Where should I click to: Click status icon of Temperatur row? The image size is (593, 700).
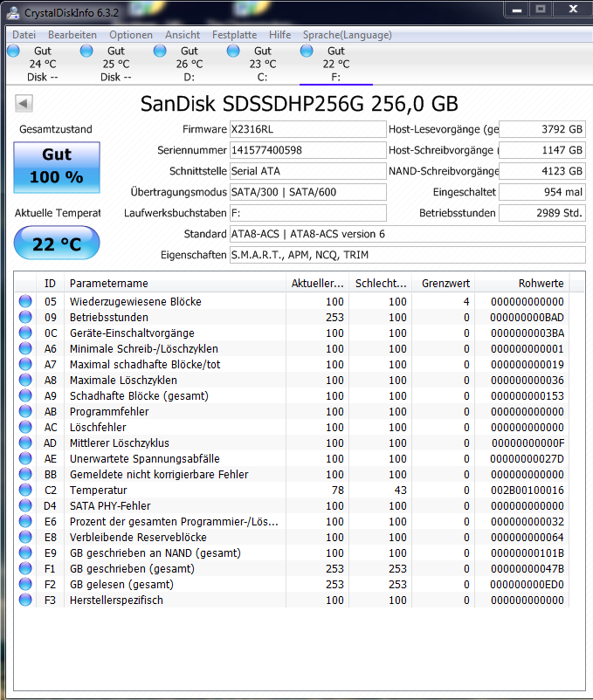(x=25, y=490)
